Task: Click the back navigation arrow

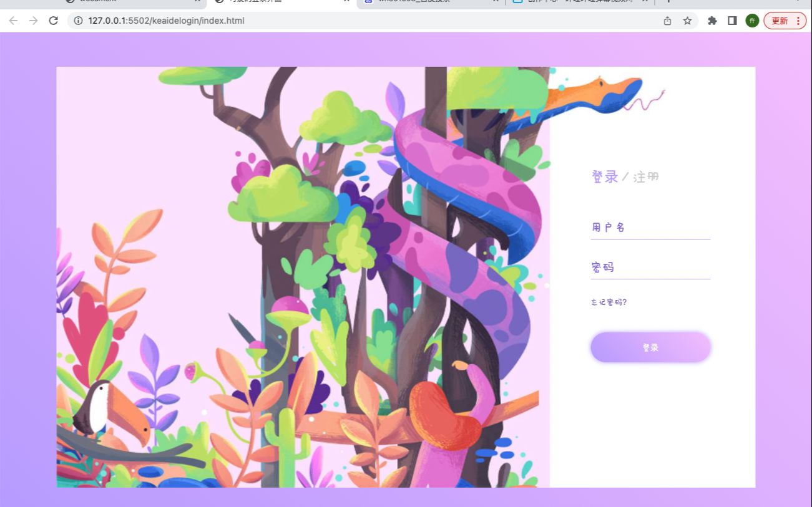Action: tap(13, 21)
